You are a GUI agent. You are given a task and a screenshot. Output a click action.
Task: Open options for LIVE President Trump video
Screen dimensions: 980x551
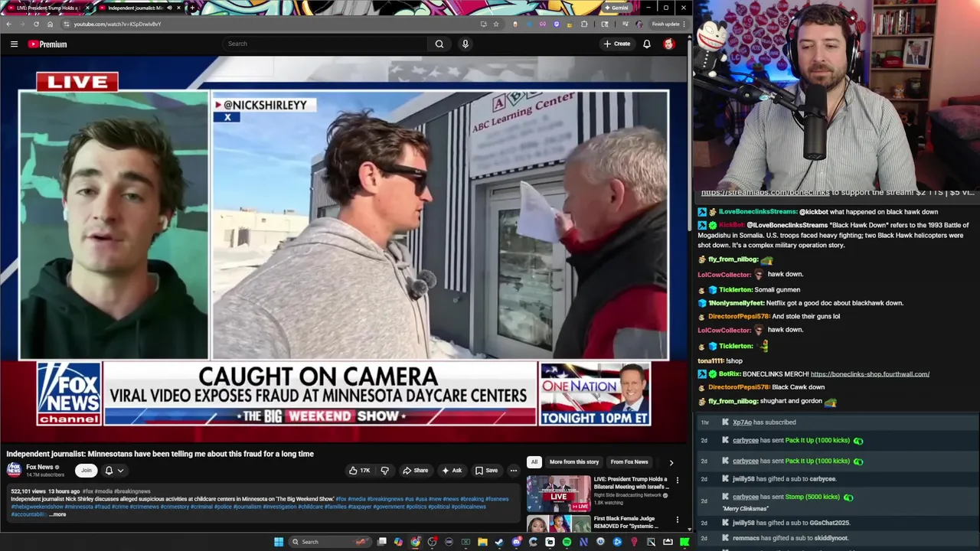point(677,481)
